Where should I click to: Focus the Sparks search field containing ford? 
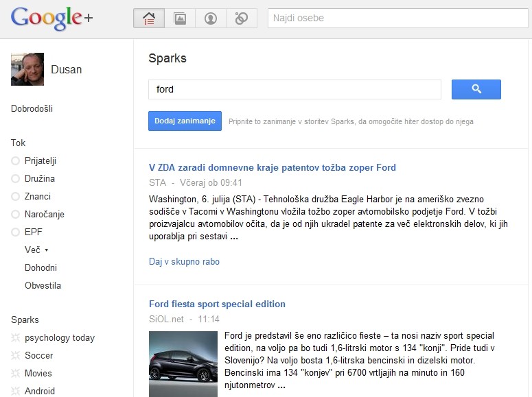click(x=295, y=90)
